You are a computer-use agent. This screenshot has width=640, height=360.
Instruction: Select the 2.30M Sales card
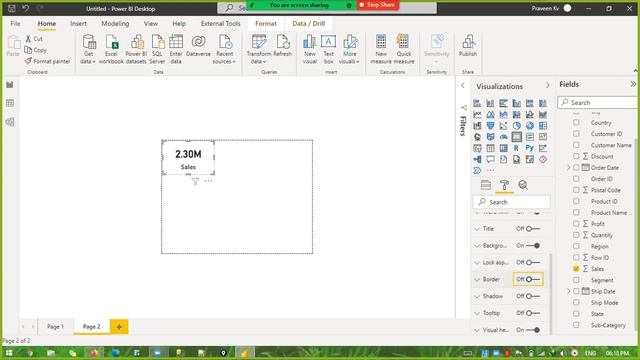click(188, 158)
